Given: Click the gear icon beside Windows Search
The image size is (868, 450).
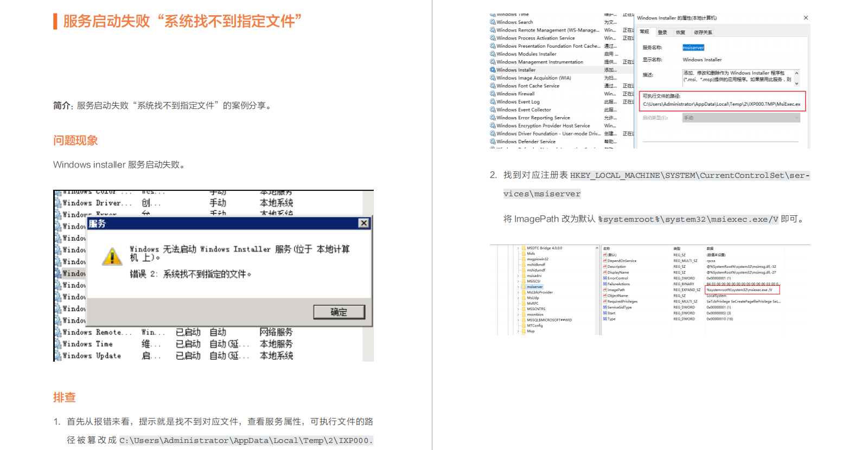Looking at the screenshot, I should pos(493,22).
